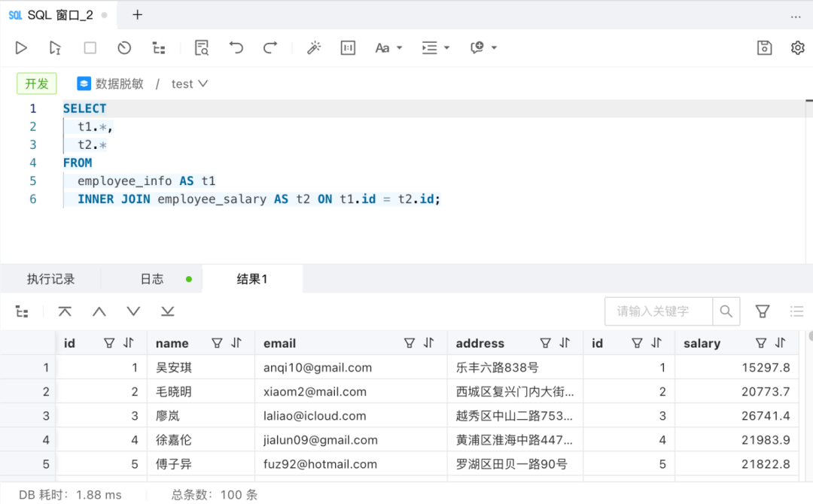
Task: Sort the salary column
Action: [781, 343]
